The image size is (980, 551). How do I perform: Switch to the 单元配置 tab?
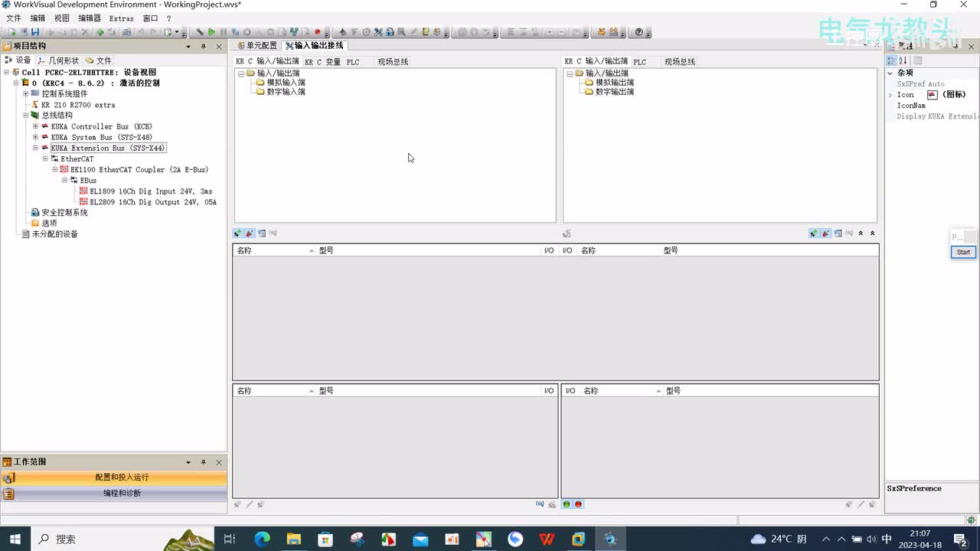click(257, 46)
